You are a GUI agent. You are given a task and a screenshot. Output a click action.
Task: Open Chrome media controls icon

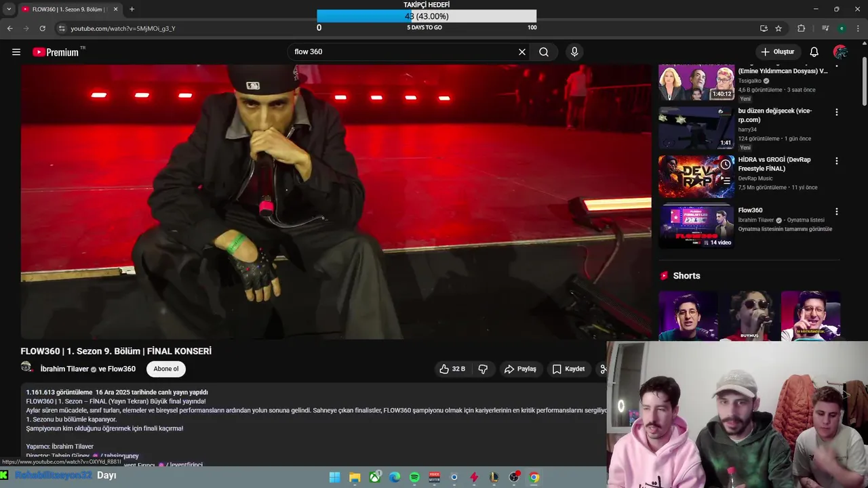point(825,28)
